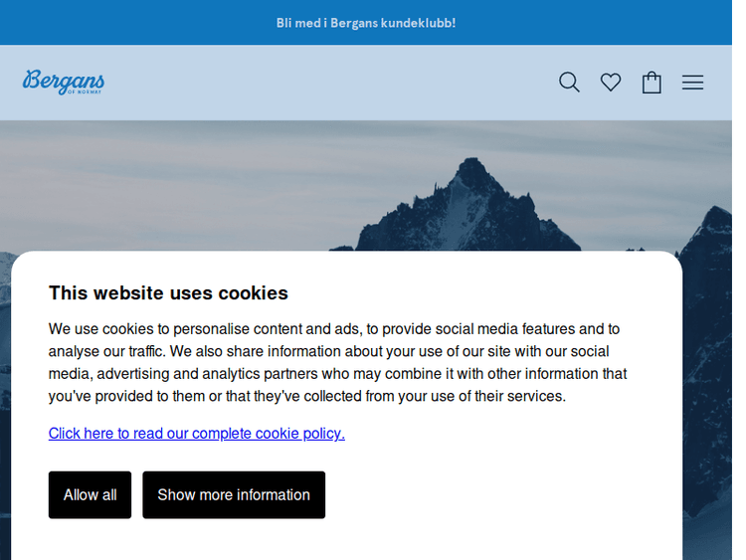Image resolution: width=746 pixels, height=560 pixels.
Task: Click Show more information button
Action: (x=234, y=494)
